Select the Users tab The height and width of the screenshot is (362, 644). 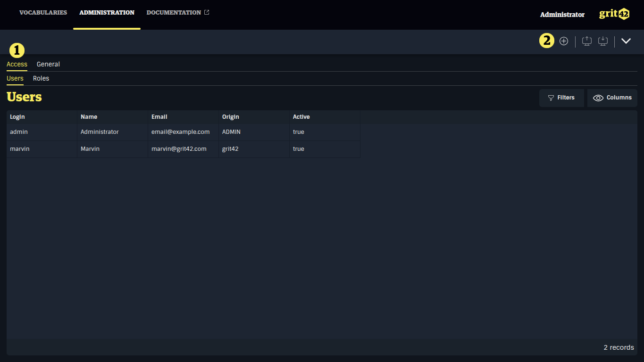[x=15, y=78]
